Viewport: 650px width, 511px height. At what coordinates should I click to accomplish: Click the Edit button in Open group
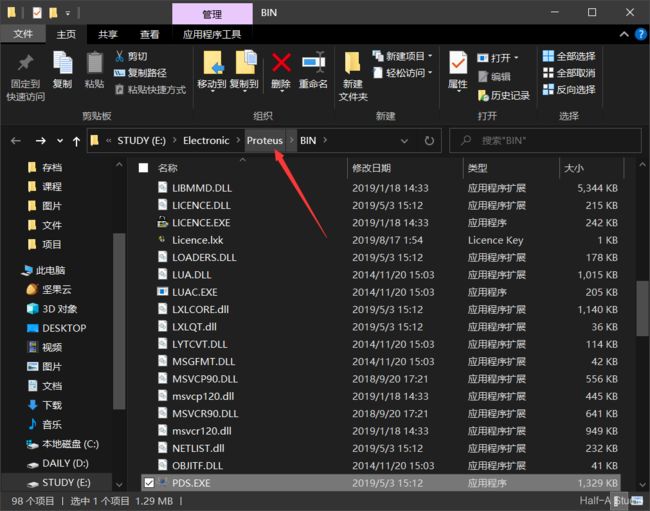pyautogui.click(x=494, y=77)
